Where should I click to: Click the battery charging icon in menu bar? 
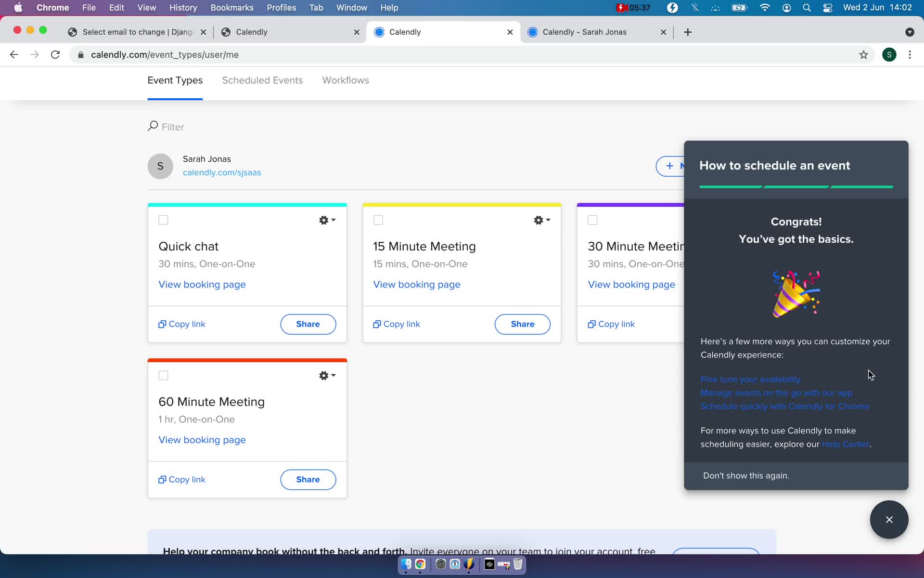click(738, 8)
